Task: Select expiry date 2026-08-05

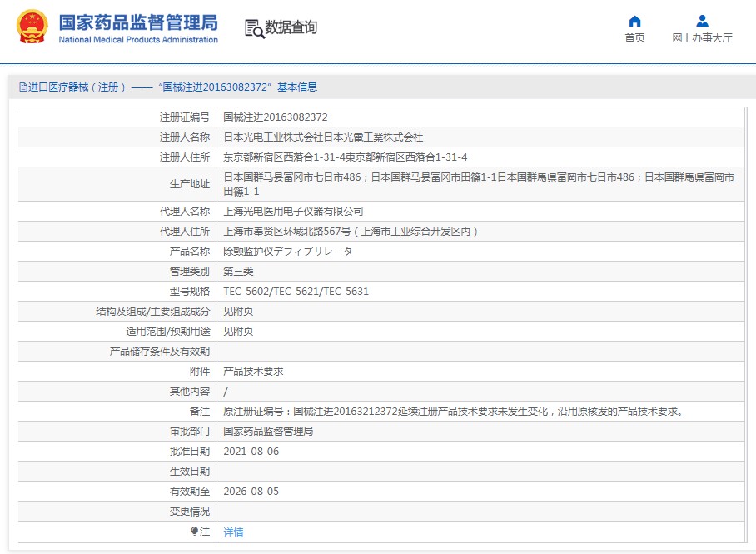Action: (251, 492)
